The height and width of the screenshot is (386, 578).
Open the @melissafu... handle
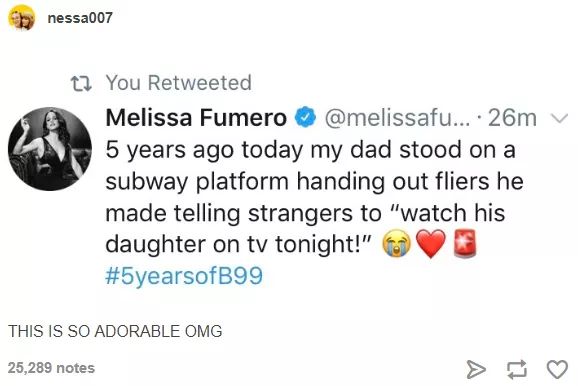point(397,118)
